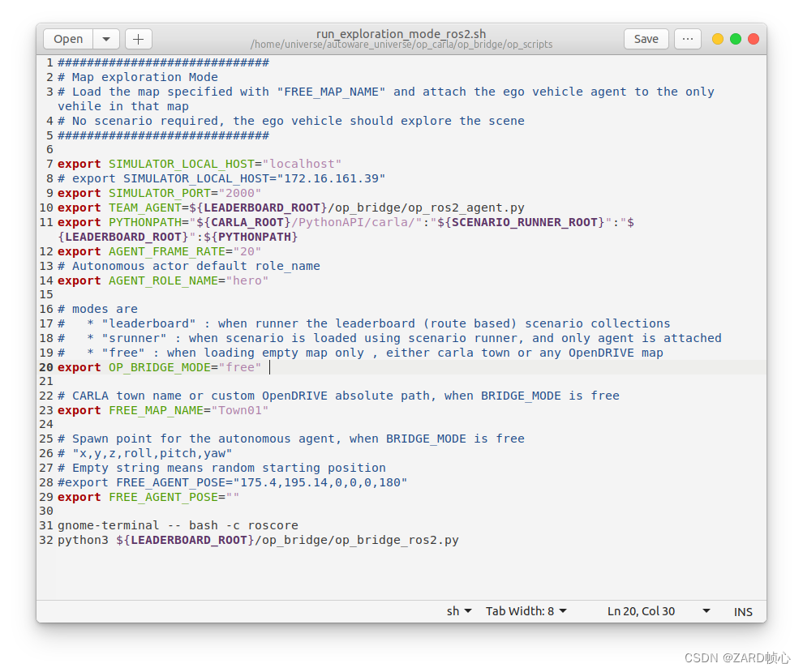Close the editor with the red button
803x672 pixels.
pos(754,39)
